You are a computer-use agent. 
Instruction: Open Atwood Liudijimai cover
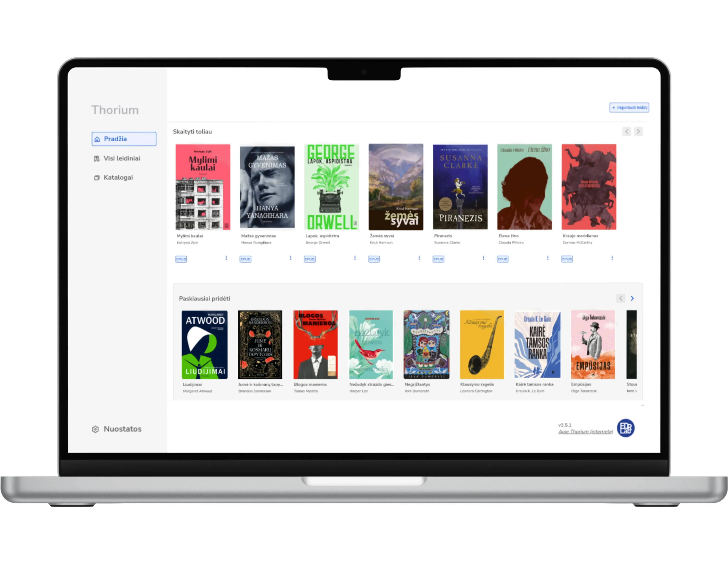coord(205,345)
